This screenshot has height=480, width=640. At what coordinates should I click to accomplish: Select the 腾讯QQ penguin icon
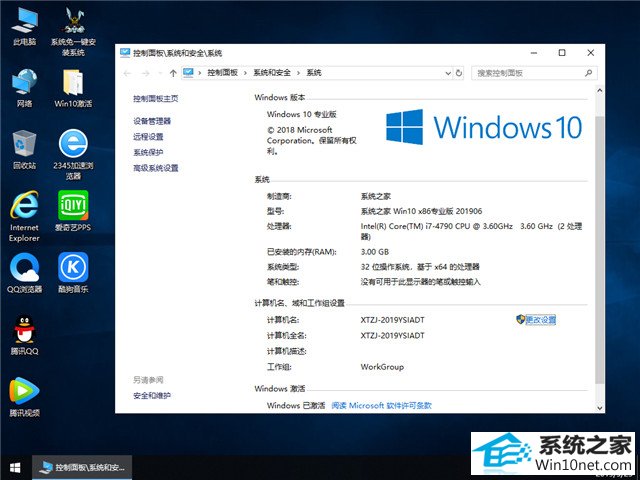(x=24, y=335)
